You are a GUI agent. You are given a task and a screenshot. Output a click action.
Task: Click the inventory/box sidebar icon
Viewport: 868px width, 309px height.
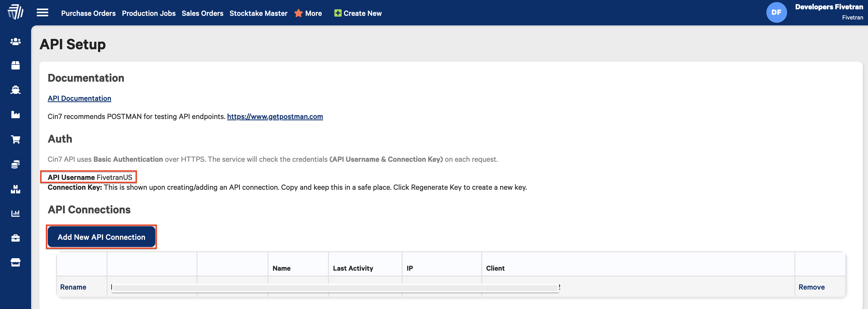pyautogui.click(x=15, y=65)
